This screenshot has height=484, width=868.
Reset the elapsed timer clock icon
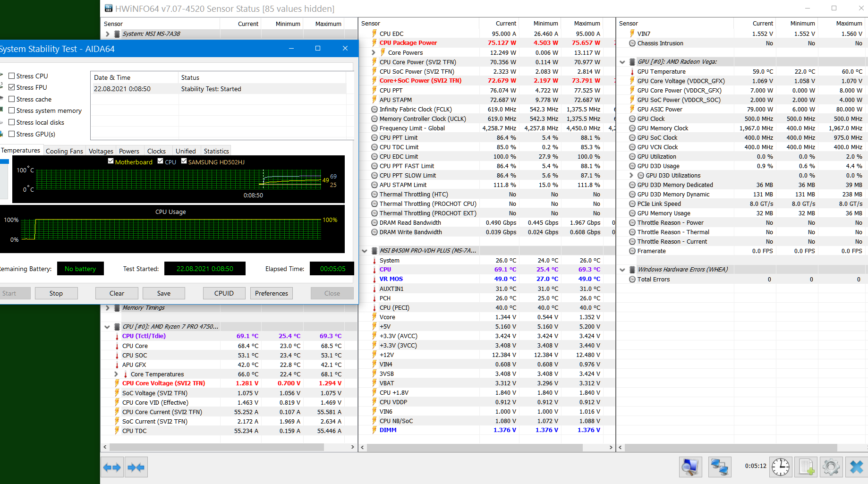click(x=781, y=467)
